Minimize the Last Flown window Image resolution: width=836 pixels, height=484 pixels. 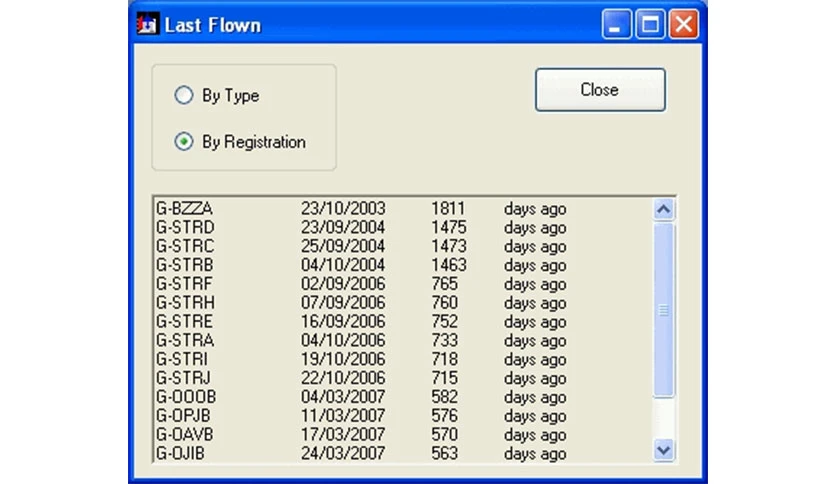pyautogui.click(x=616, y=25)
